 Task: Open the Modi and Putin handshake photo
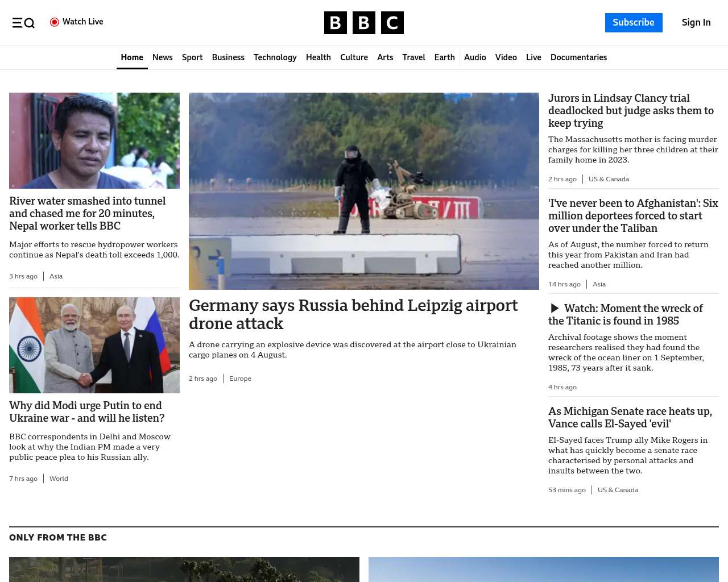(94, 345)
